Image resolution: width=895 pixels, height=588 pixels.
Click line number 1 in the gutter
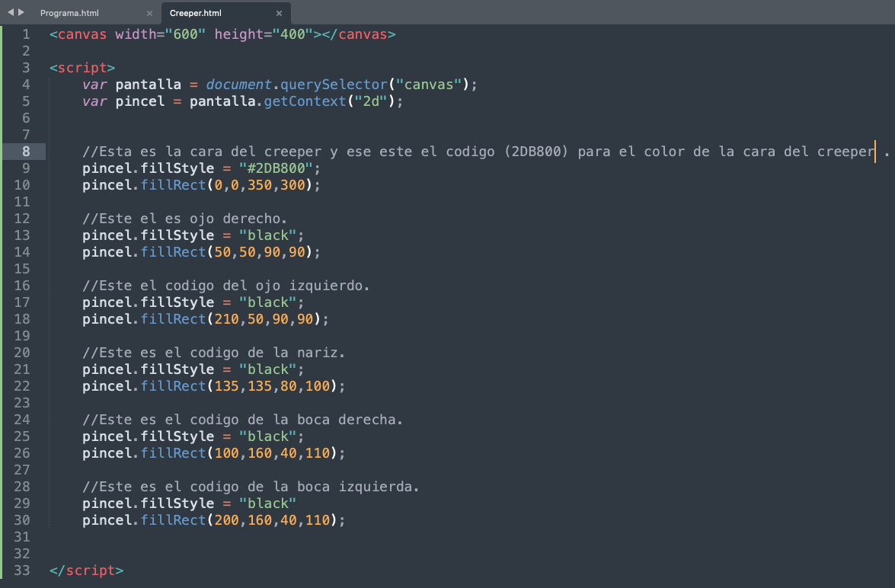[26, 34]
